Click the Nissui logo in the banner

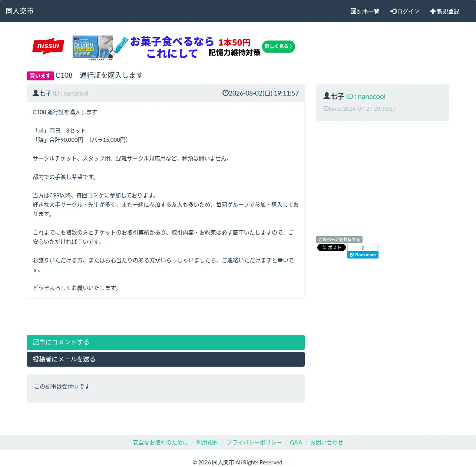[48, 46]
